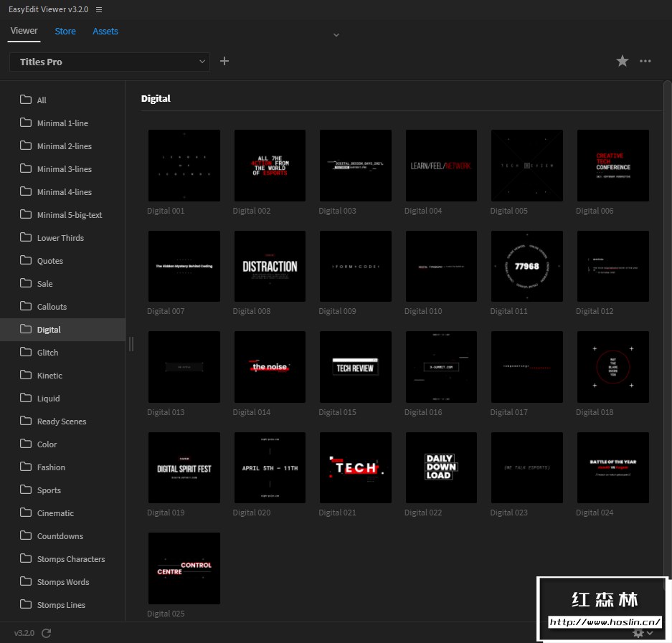
Task: Open the Titles Pro pack dropdown
Action: 110,62
